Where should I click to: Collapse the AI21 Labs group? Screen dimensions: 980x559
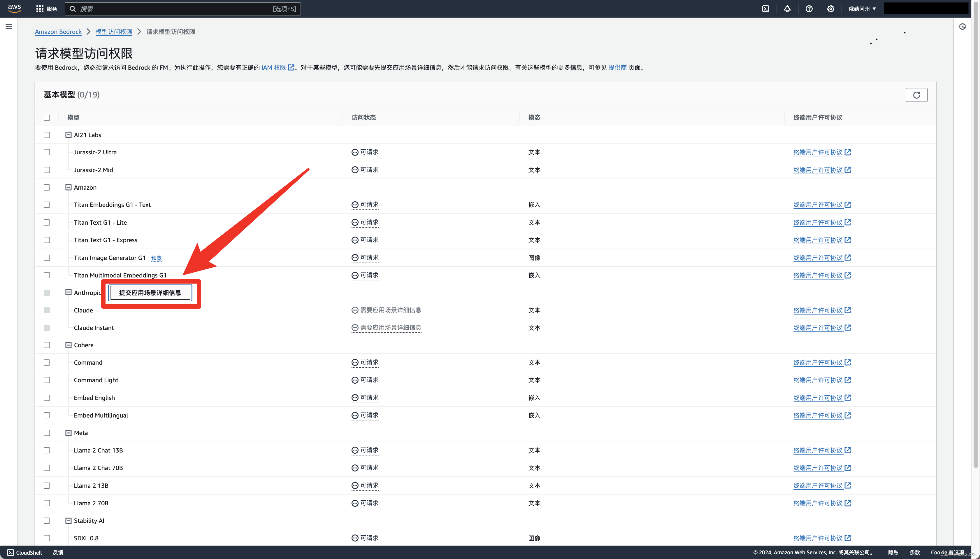[x=68, y=135]
